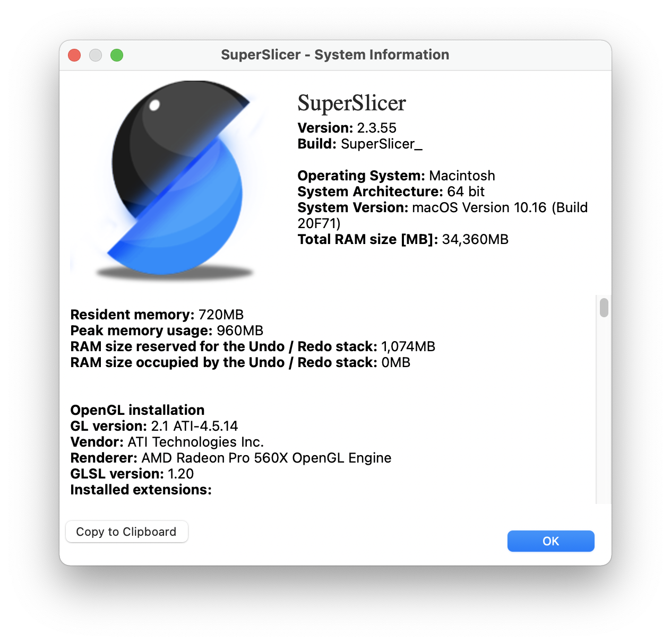This screenshot has height=644, width=671.
Task: Click the Renderer AMD Radeon Pro line
Action: point(231,458)
